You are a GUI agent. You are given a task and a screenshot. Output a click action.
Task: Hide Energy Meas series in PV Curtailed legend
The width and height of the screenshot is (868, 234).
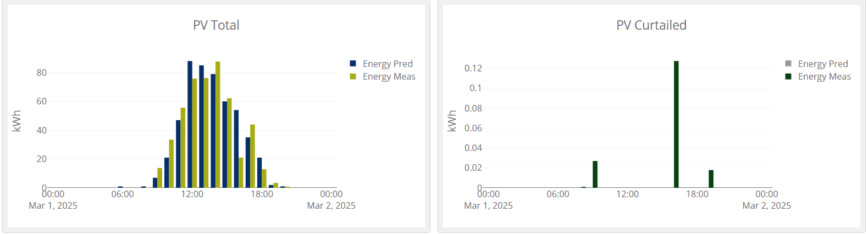coord(823,76)
